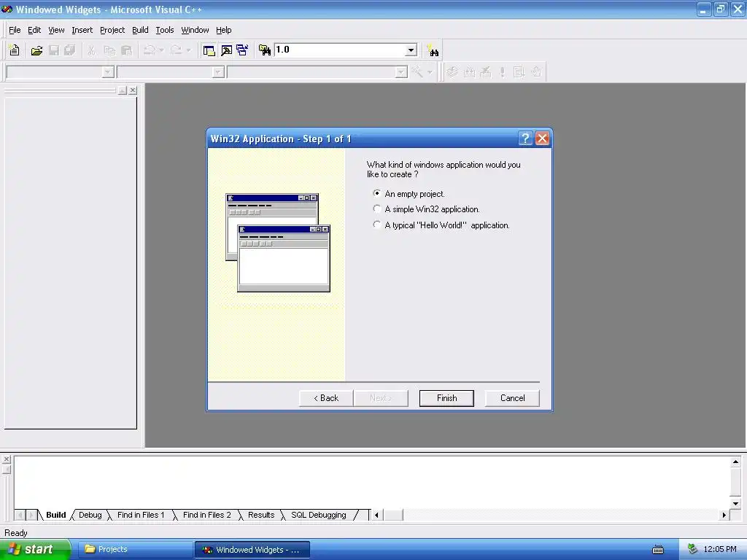Click the dialog's question mark help icon
The height and width of the screenshot is (560, 747).
(x=525, y=139)
